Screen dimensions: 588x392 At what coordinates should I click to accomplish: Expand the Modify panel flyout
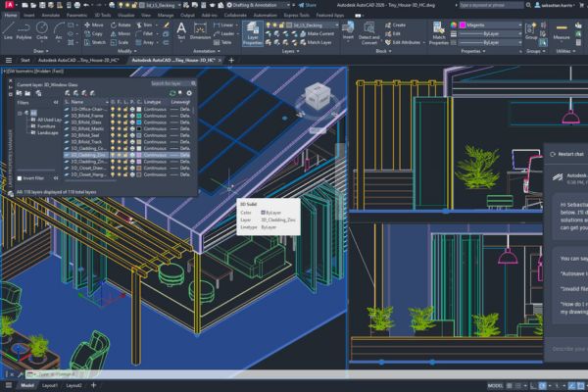[127, 51]
